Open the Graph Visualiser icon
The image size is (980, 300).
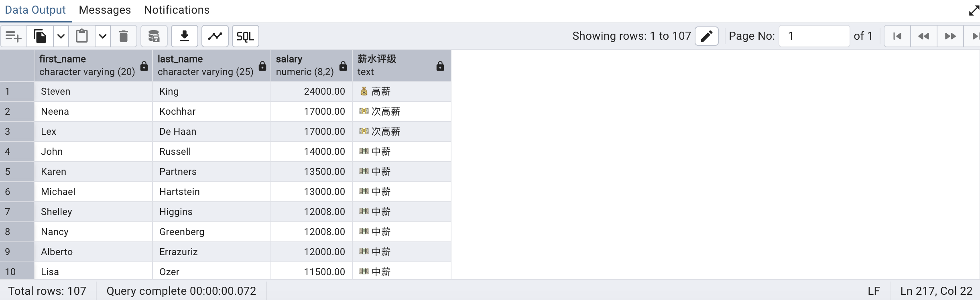[215, 36]
